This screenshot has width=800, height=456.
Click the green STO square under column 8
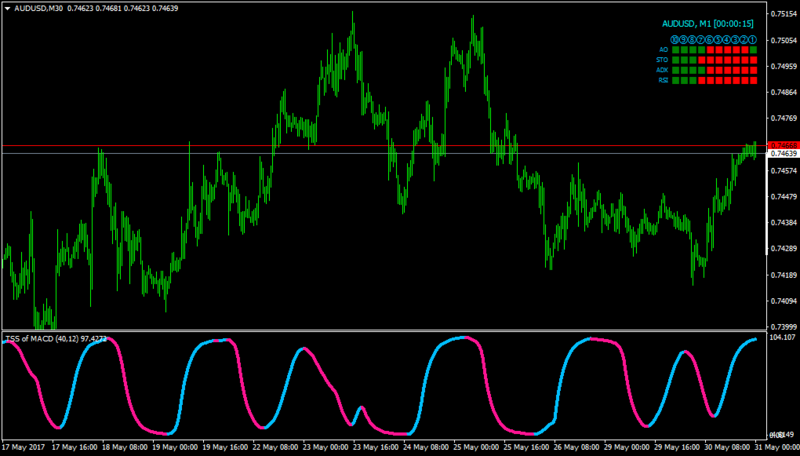click(692, 60)
